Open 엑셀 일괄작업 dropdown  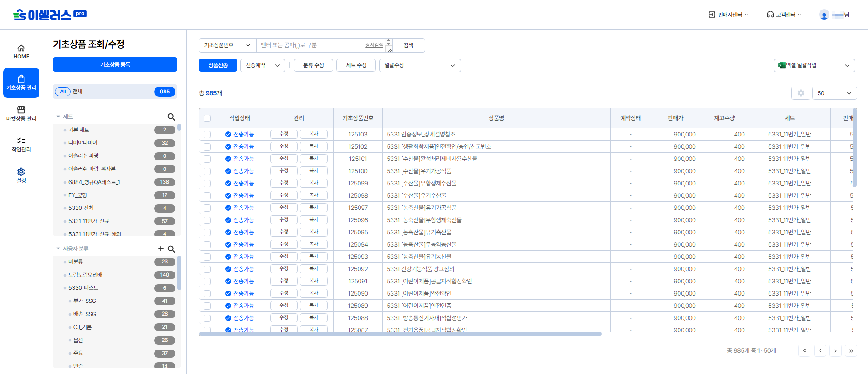pos(814,65)
